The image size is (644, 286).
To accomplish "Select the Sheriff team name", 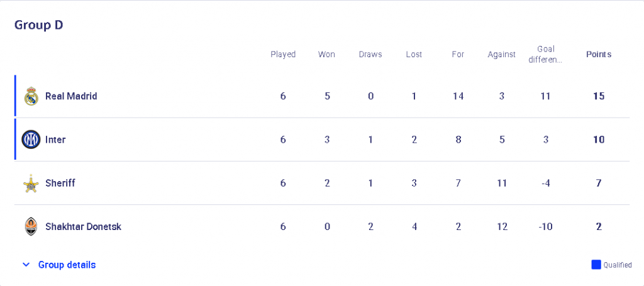I will click(x=60, y=184).
